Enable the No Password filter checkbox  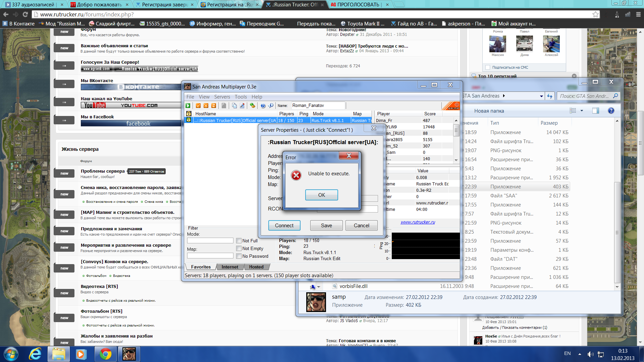click(239, 256)
